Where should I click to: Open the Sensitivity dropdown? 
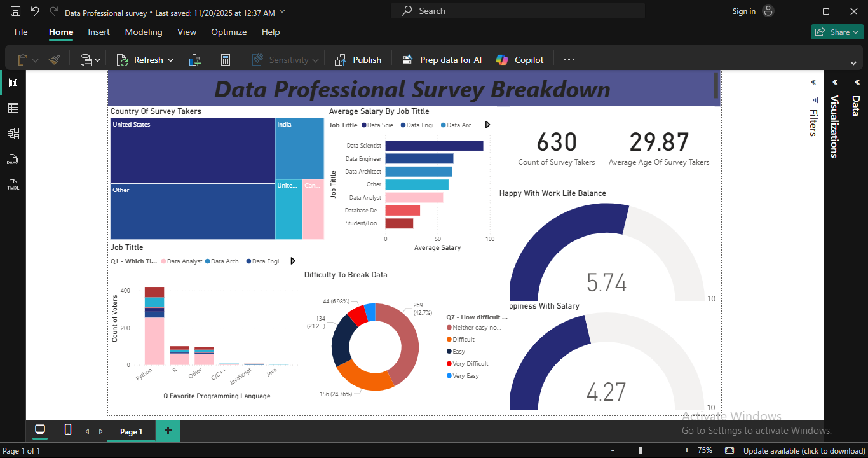[285, 60]
